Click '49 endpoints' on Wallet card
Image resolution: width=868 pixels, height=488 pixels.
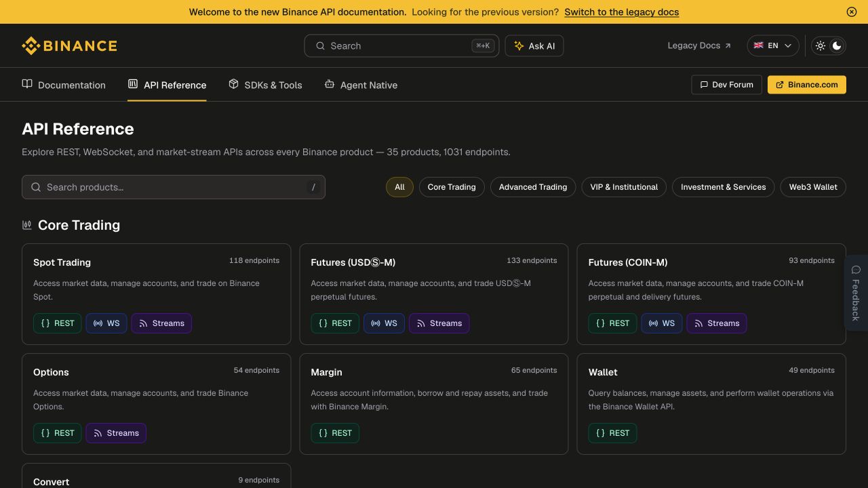[x=812, y=370]
